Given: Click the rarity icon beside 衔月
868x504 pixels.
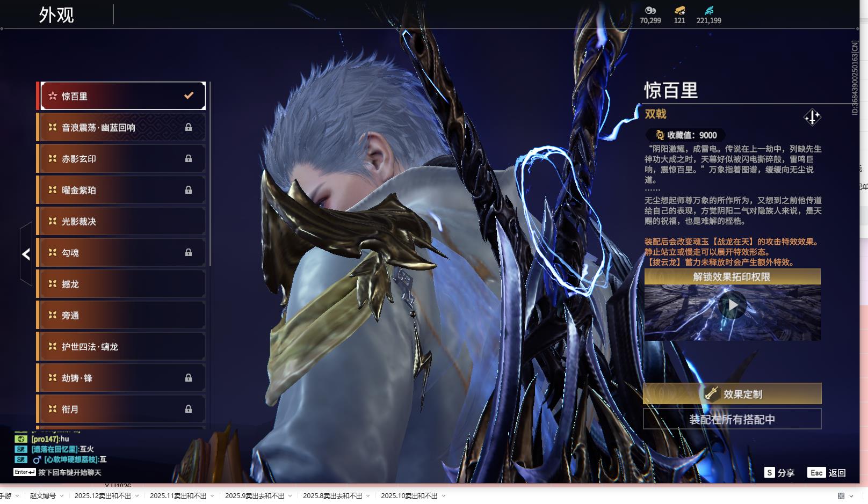Looking at the screenshot, I should (53, 409).
